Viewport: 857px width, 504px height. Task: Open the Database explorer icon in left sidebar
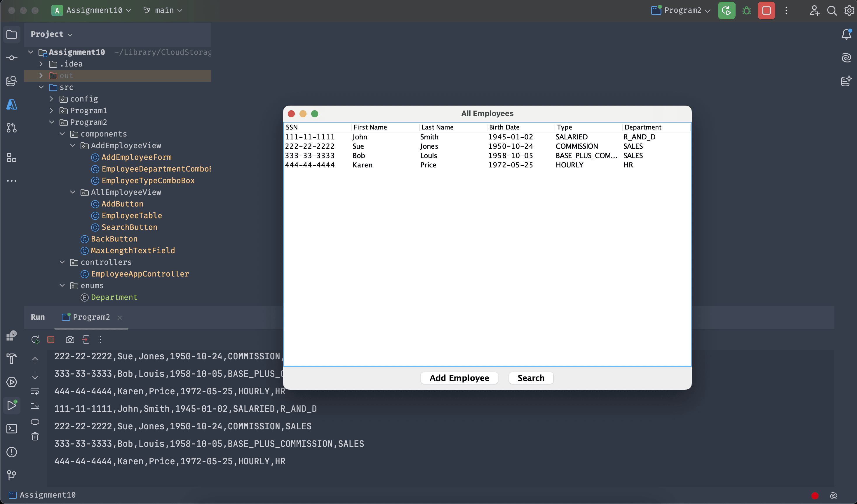[12, 81]
